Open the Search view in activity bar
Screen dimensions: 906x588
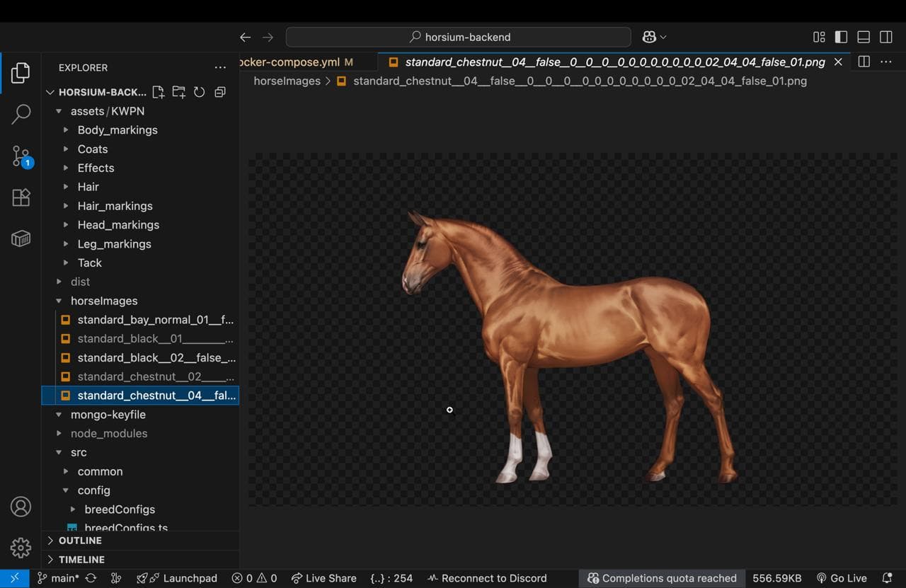(x=21, y=114)
